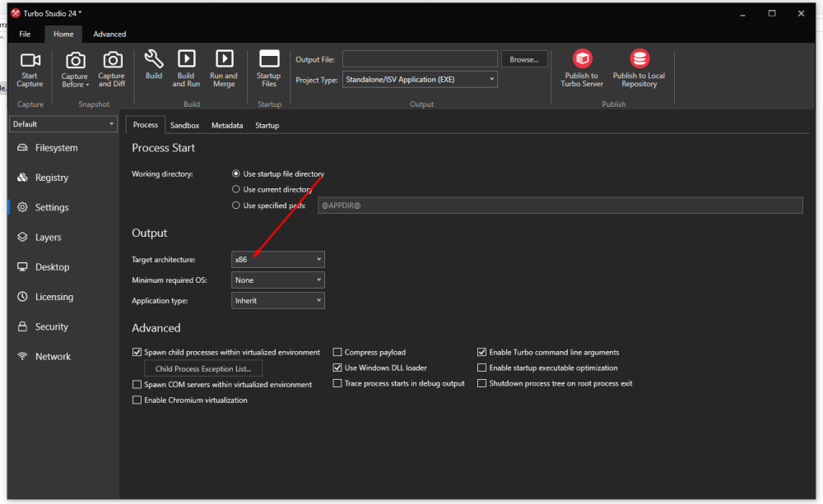Check Enable startup executable optimization

[x=481, y=368]
